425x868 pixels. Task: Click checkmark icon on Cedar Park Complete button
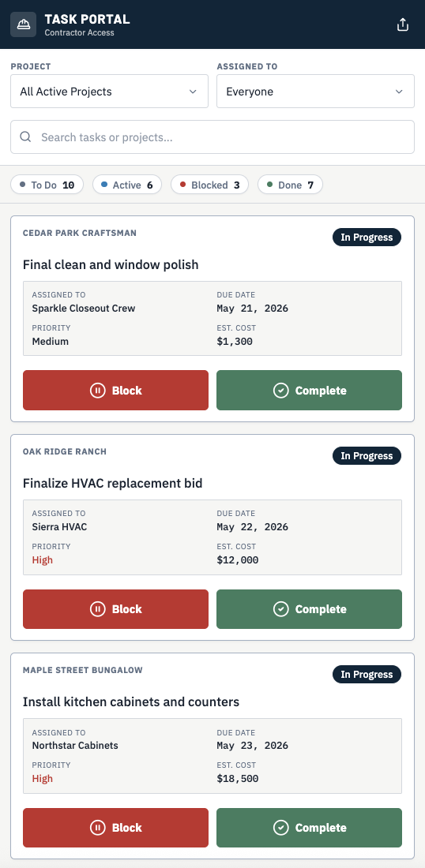[281, 391]
